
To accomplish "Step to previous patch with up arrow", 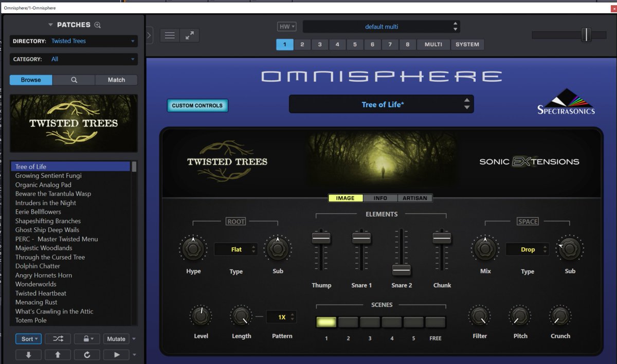I will click(58, 355).
